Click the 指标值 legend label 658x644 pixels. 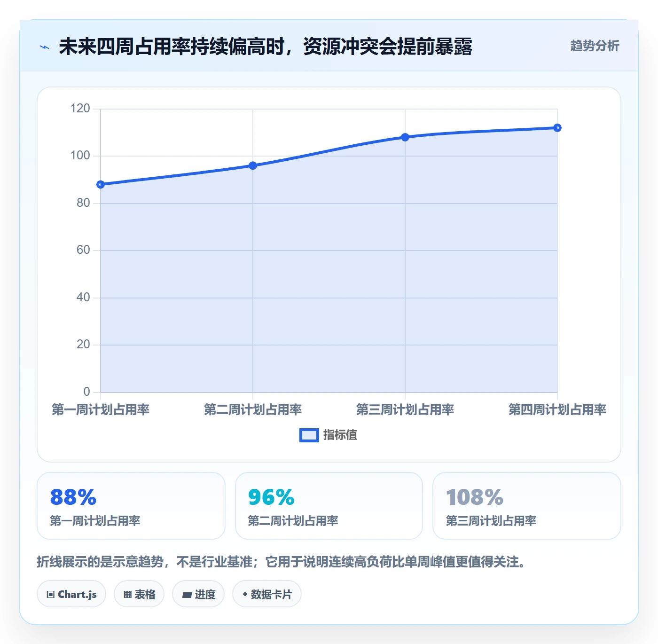[x=340, y=435]
